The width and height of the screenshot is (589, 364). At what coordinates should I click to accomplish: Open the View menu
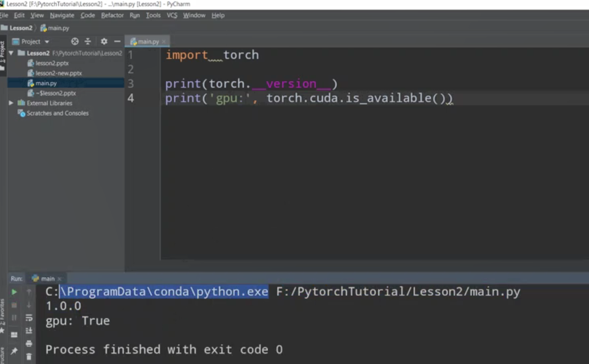tap(37, 15)
